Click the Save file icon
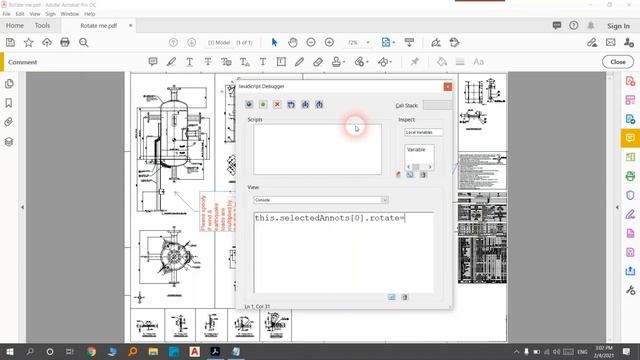This screenshot has height=360, width=640. [11, 42]
